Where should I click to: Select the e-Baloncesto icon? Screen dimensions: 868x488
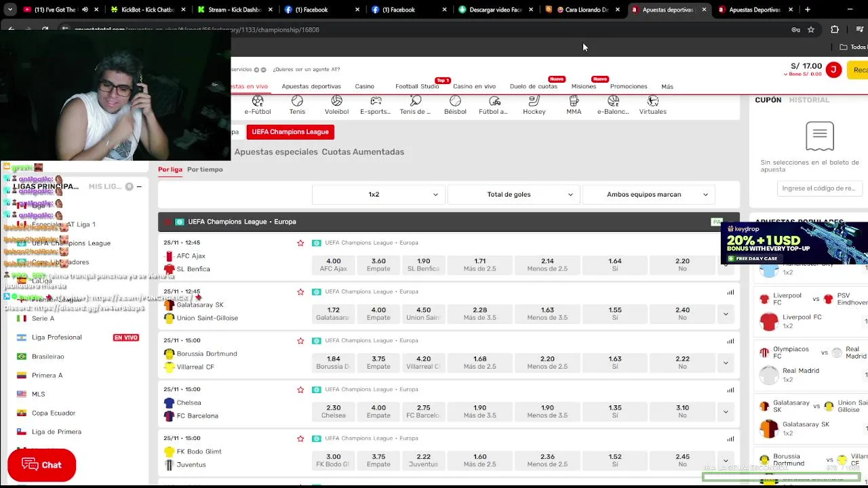[613, 105]
